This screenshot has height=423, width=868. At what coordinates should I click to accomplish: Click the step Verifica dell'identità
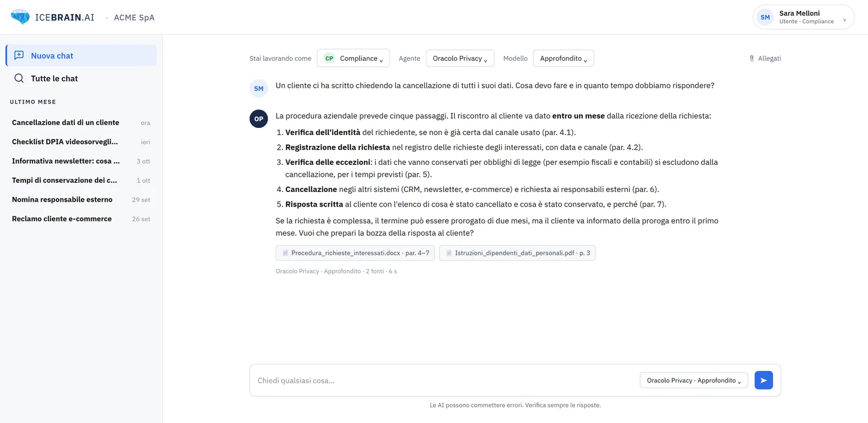(323, 132)
